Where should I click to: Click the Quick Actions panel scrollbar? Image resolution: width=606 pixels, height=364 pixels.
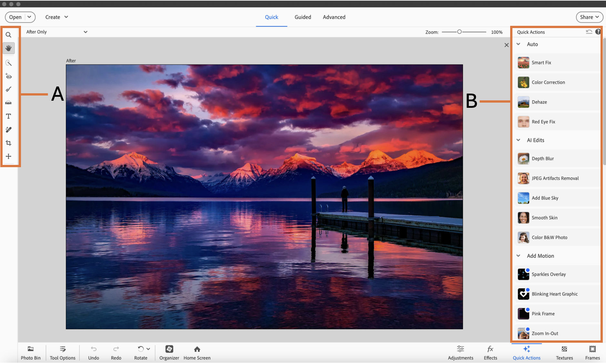(604, 102)
